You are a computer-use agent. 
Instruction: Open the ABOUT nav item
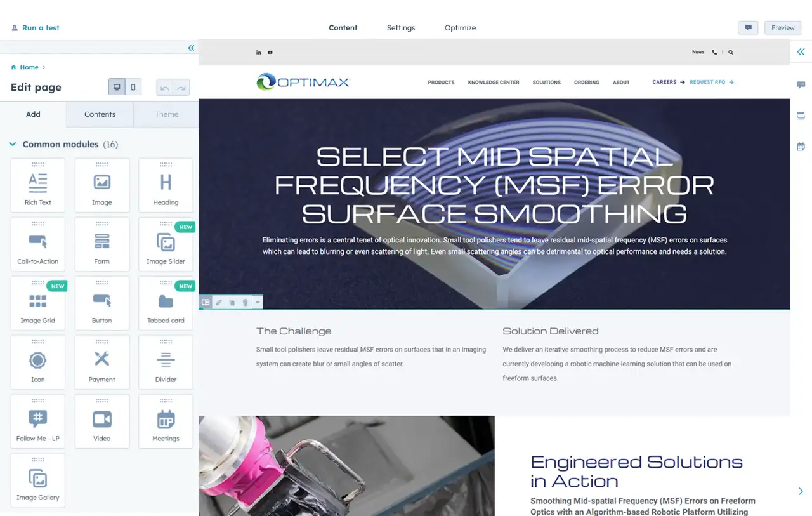click(x=621, y=83)
